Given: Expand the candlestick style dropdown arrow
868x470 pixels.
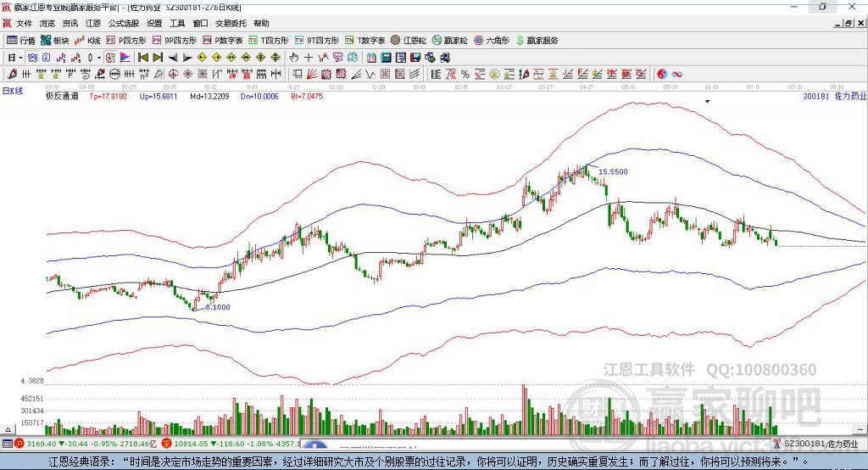Looking at the screenshot, I should point(99,58).
